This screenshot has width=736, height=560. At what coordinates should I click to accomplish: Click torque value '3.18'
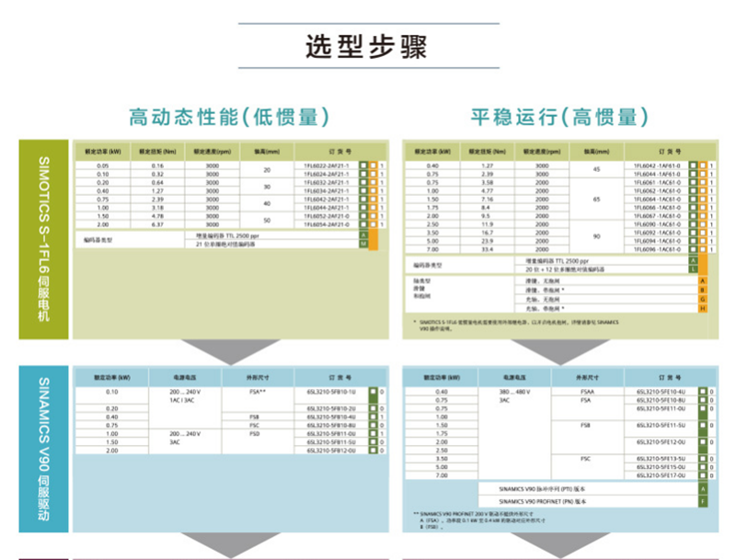pyautogui.click(x=157, y=208)
